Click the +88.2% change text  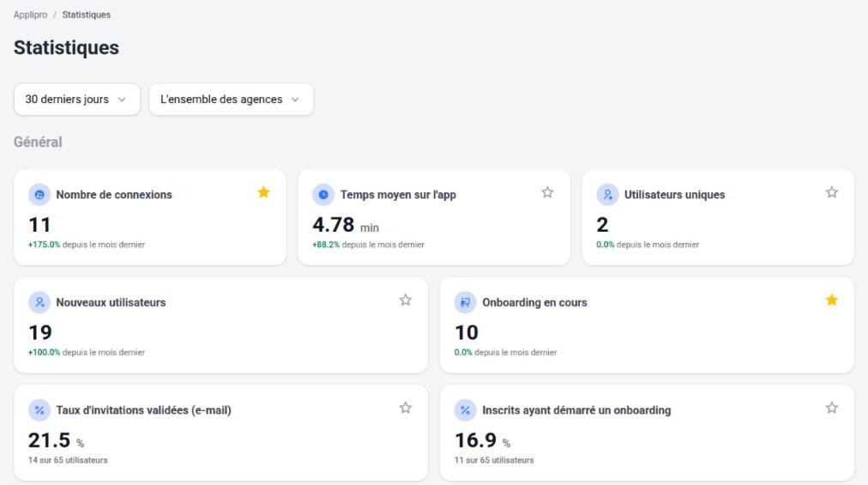point(326,245)
